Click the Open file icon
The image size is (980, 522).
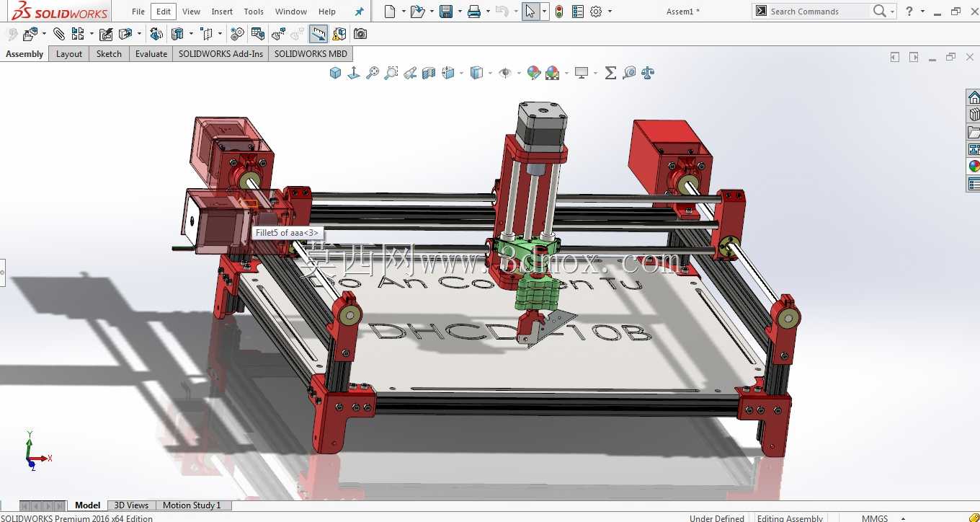pos(417,12)
